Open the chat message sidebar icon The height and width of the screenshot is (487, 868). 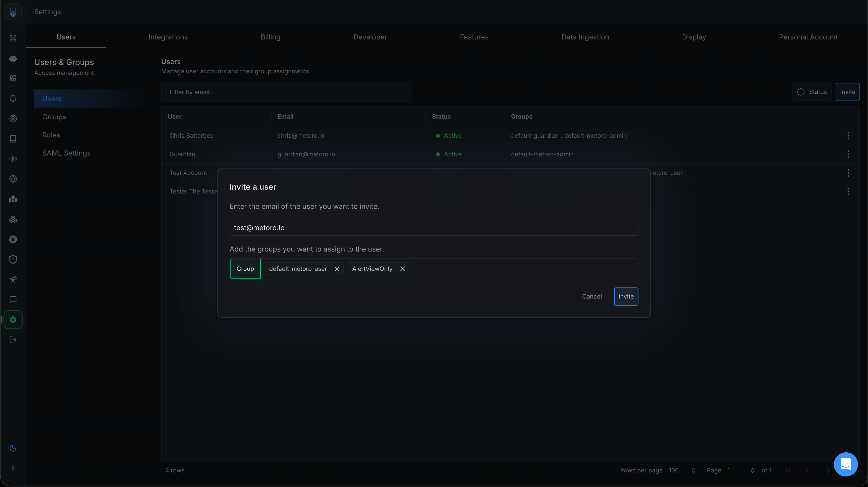[x=13, y=299]
